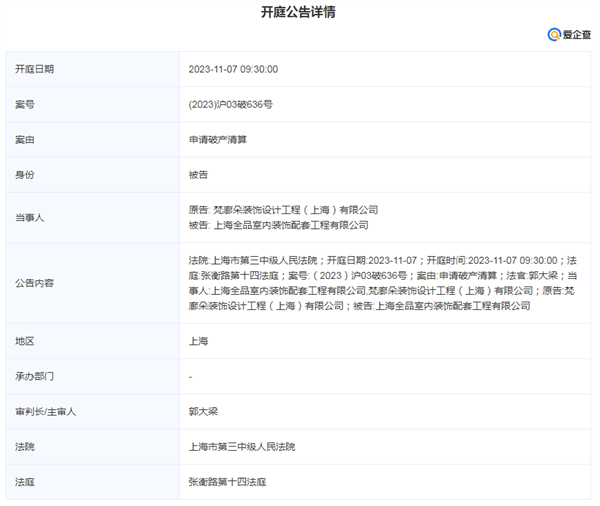Click the 身份 label cell
Viewport: 600px width, 506px height.
pyautogui.click(x=93, y=175)
